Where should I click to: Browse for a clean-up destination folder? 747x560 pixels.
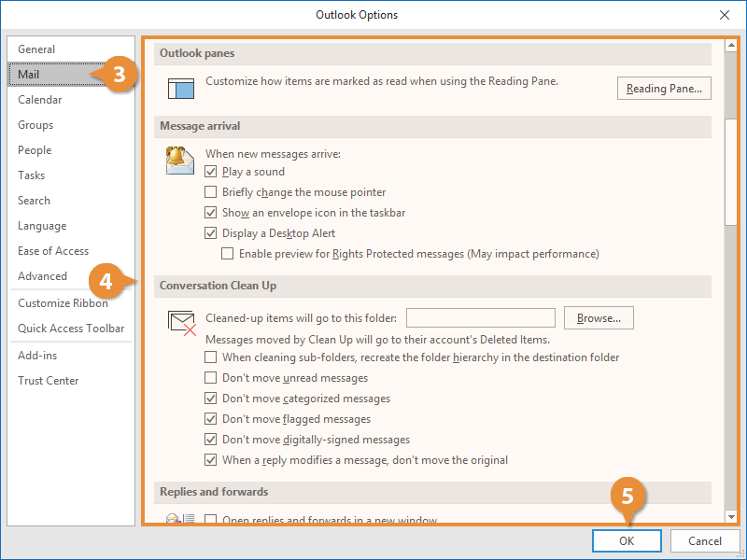tap(599, 318)
